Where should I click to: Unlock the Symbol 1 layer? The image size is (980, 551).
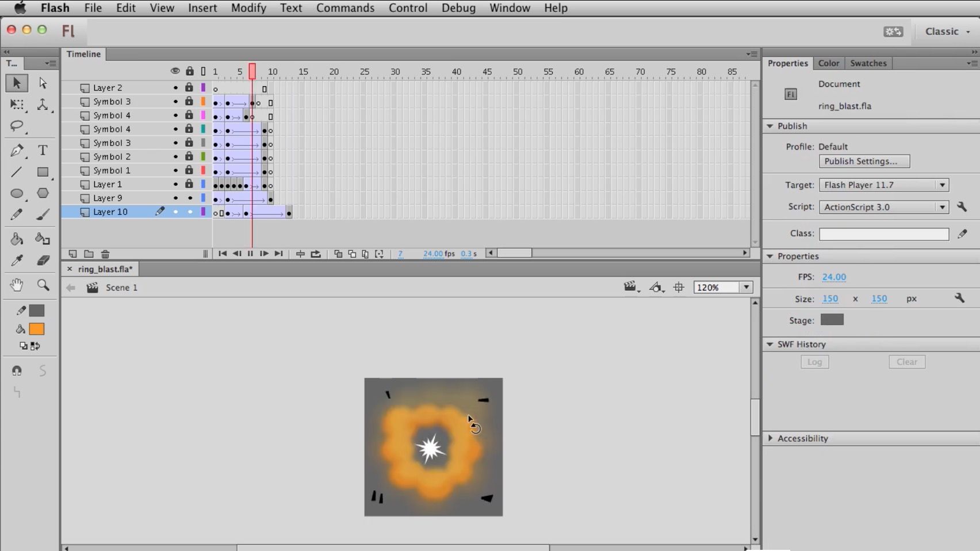click(x=189, y=170)
